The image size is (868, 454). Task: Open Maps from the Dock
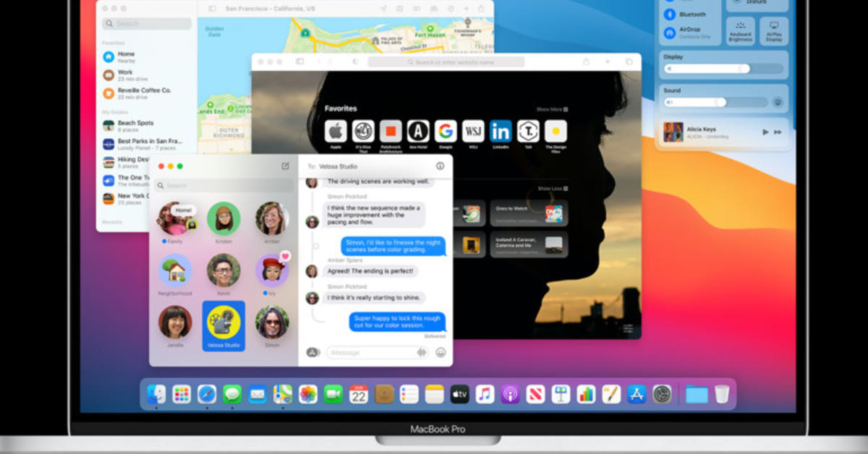pos(283,394)
